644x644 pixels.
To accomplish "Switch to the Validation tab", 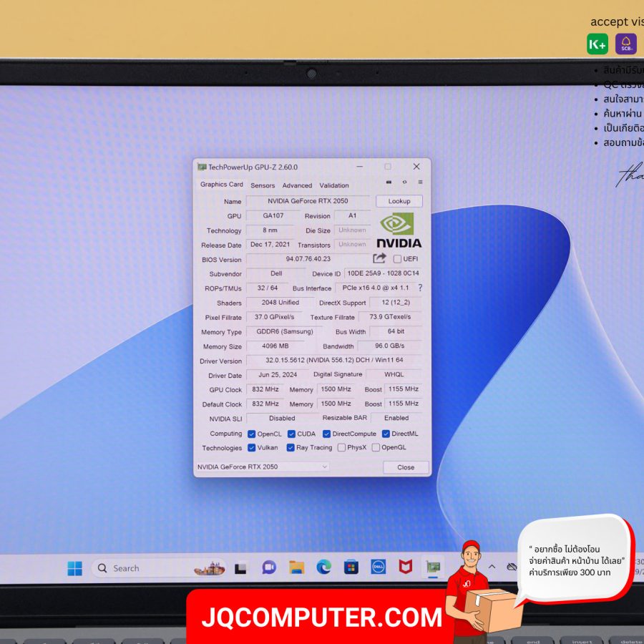I will 334,185.
